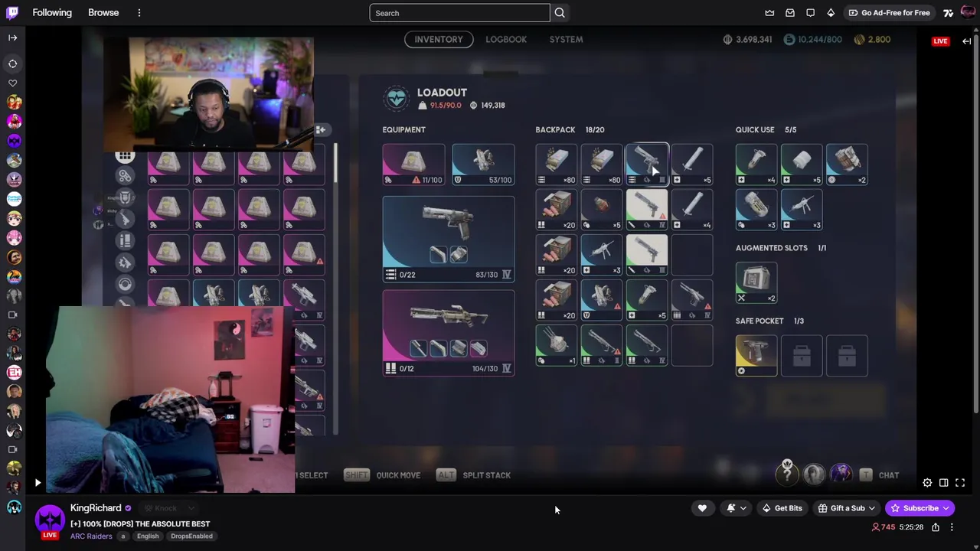This screenshot has width=980, height=551.
Task: Click the 3.698.341 coin balance
Action: 748,39
